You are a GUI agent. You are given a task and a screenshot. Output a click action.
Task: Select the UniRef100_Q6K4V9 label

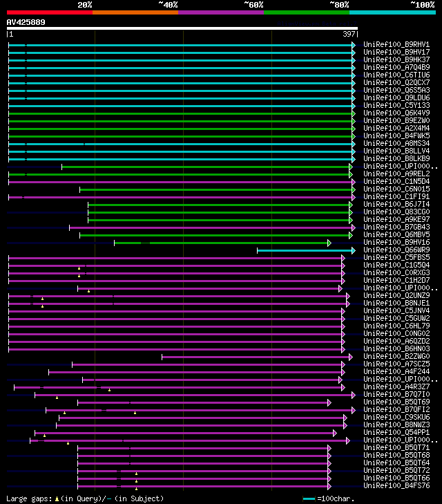coord(396,113)
